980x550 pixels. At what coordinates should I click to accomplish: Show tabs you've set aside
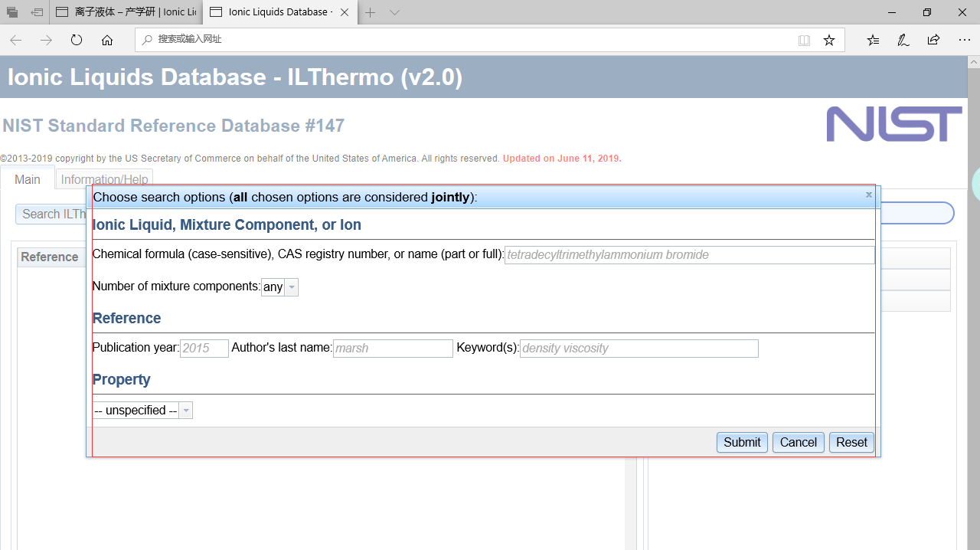click(12, 12)
